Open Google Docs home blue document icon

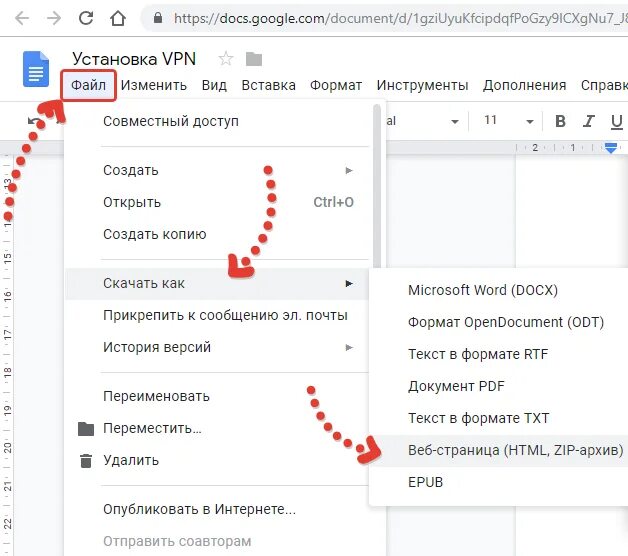click(36, 69)
